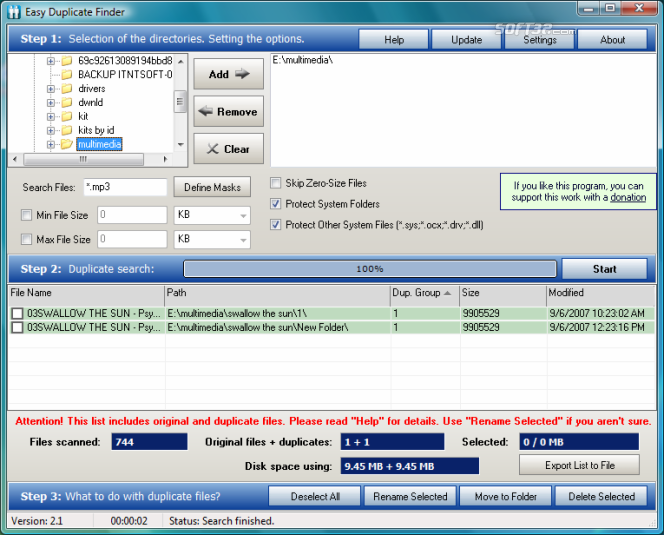Remove the selected directory from list
This screenshot has height=535, width=664.
229,111
